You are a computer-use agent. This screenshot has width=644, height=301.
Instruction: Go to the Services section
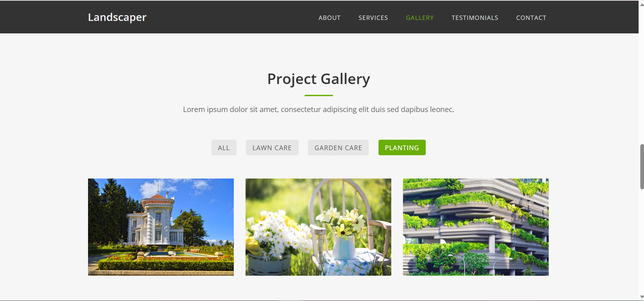(x=373, y=18)
